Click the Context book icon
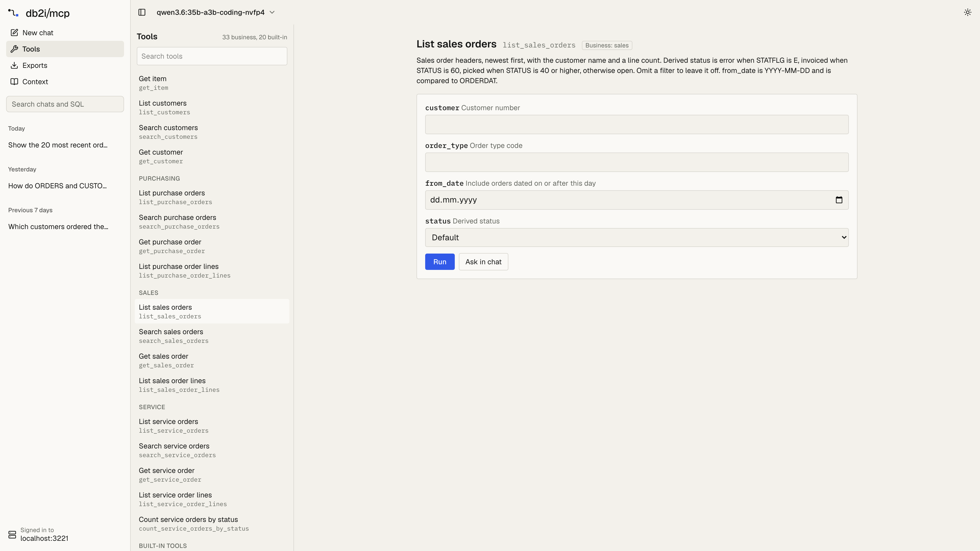 coord(15,82)
